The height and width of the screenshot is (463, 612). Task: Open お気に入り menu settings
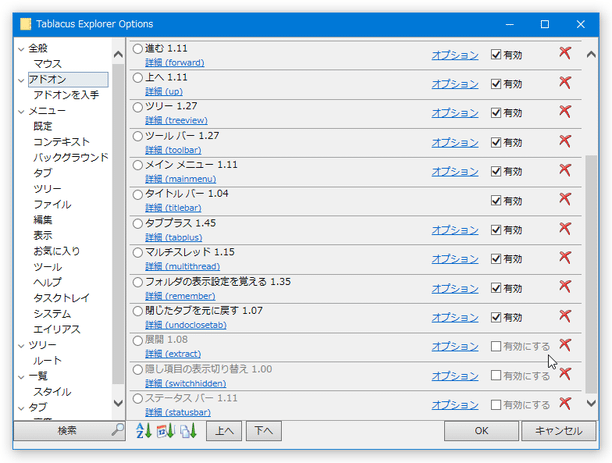(x=57, y=251)
